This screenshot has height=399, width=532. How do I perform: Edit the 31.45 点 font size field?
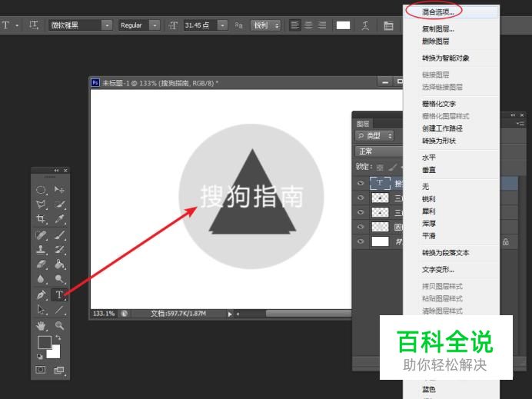tap(201, 25)
